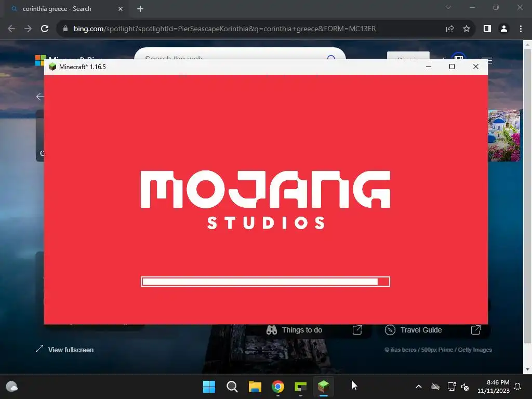The width and height of the screenshot is (532, 399).
Task: Minimize the Minecraft 1.16.5 window
Action: click(x=429, y=67)
